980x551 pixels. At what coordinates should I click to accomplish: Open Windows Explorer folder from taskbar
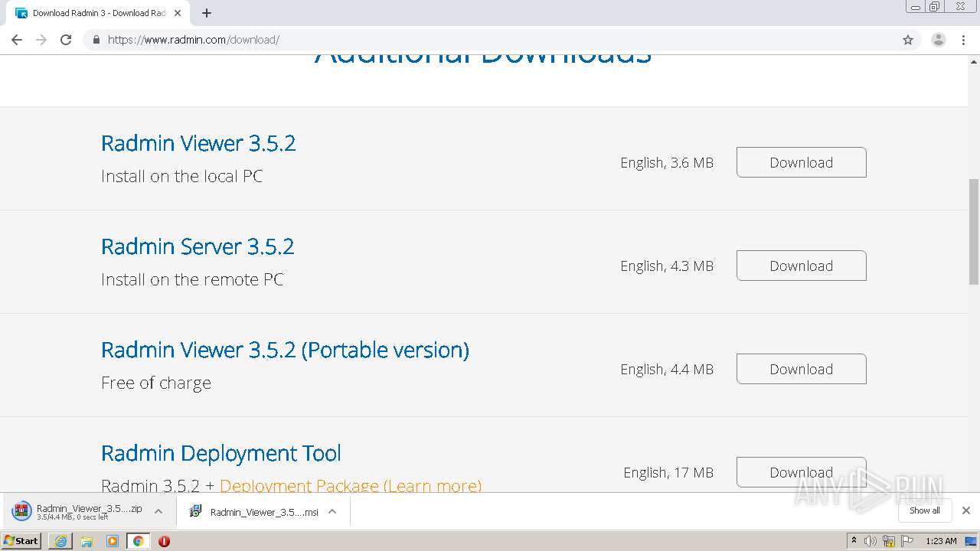[x=87, y=541]
